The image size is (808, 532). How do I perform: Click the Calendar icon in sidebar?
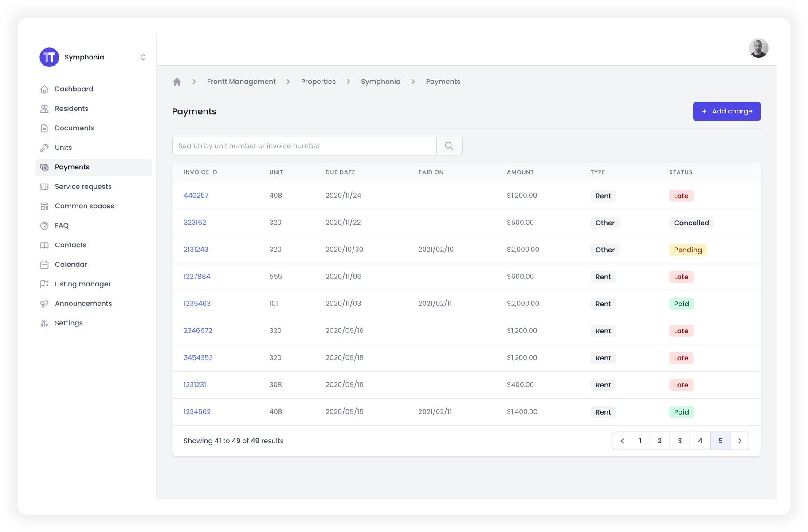[44, 265]
